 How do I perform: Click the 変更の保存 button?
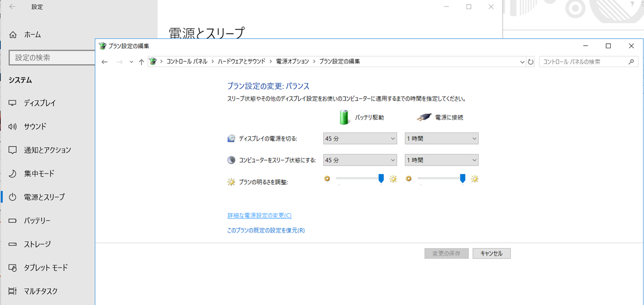click(x=446, y=253)
